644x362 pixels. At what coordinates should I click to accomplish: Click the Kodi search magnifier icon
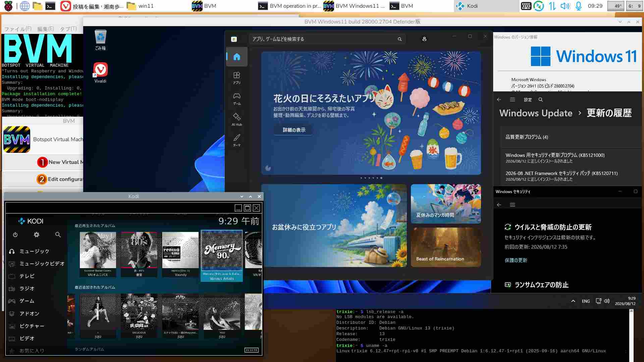pyautogui.click(x=58, y=235)
